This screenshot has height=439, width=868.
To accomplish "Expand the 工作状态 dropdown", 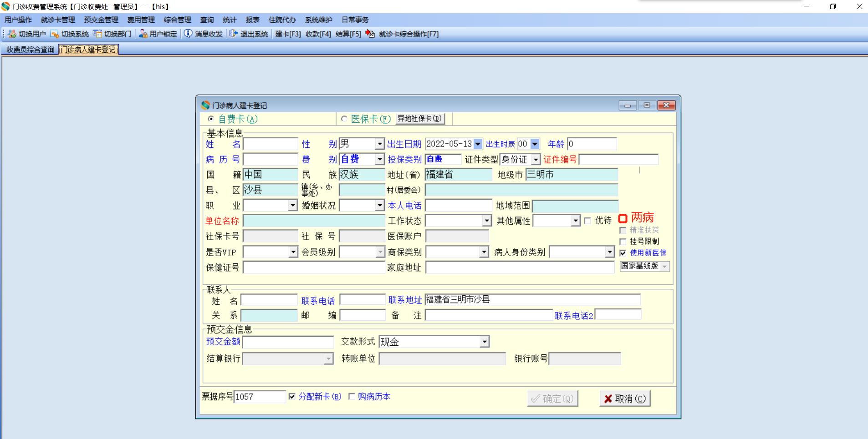I will (487, 221).
